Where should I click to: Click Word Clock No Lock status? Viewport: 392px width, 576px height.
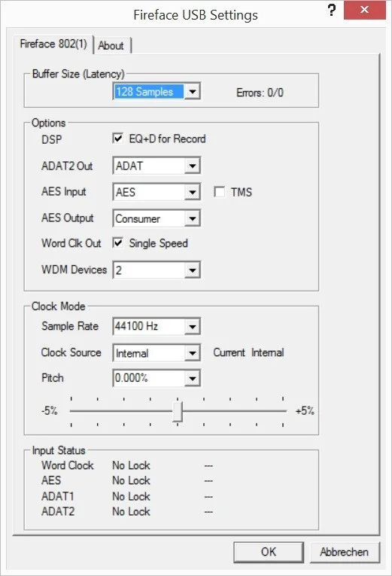click(x=131, y=465)
